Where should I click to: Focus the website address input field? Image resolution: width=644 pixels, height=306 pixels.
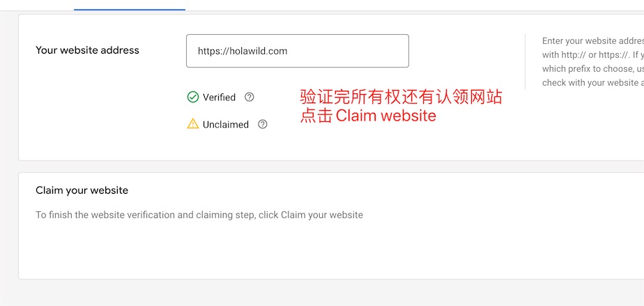click(x=298, y=51)
